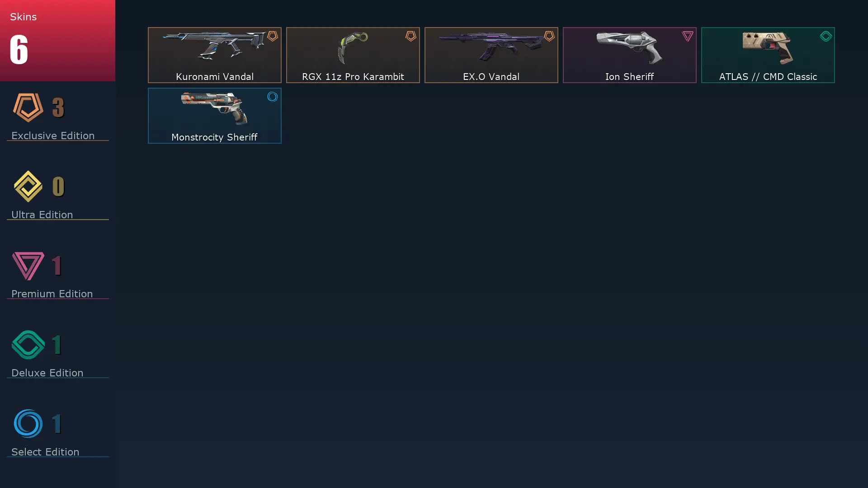Click tier badge on Kuronami Vandal card
The image size is (868, 488).
tap(272, 36)
